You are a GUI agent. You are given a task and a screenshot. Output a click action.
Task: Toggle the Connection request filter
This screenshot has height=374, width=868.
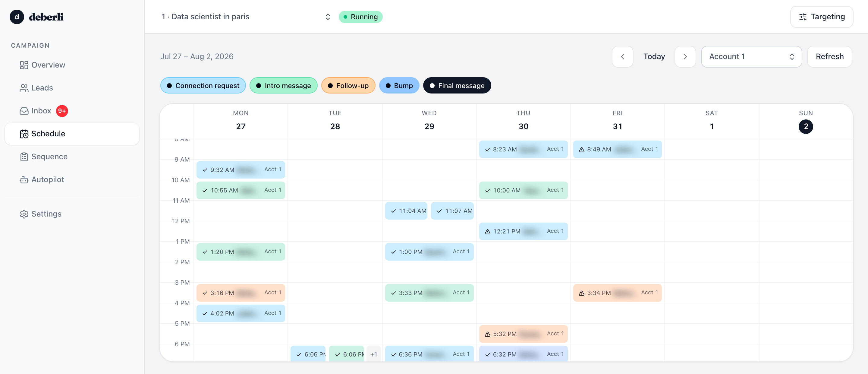click(203, 86)
